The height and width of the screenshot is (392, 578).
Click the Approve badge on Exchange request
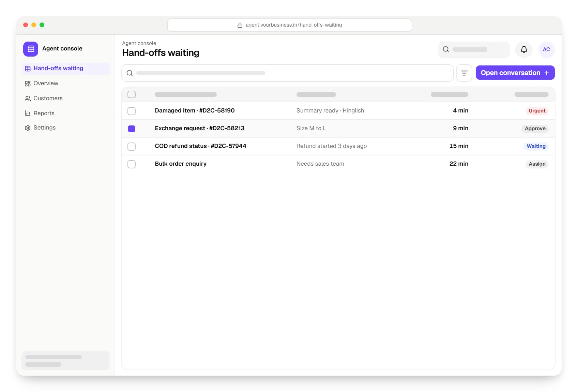click(535, 129)
